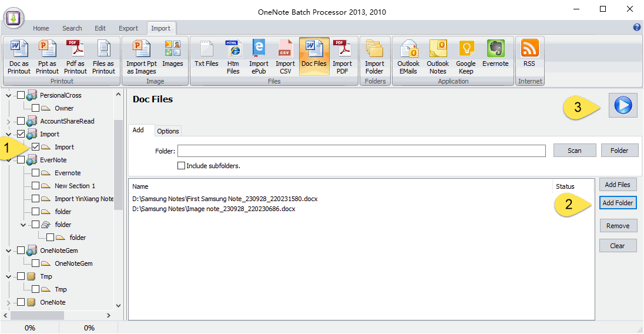Click the Add Files button
The height and width of the screenshot is (334, 644).
618,185
